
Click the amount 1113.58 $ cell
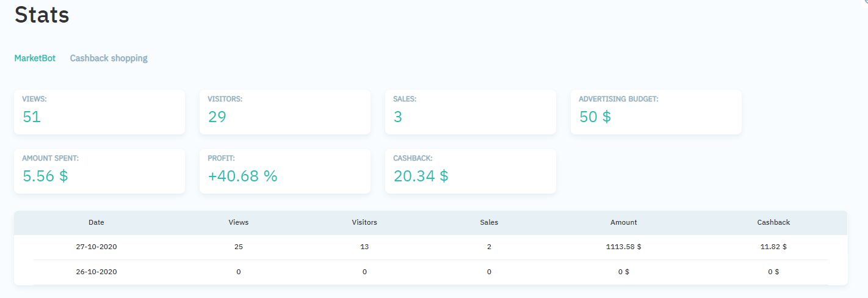[624, 247]
